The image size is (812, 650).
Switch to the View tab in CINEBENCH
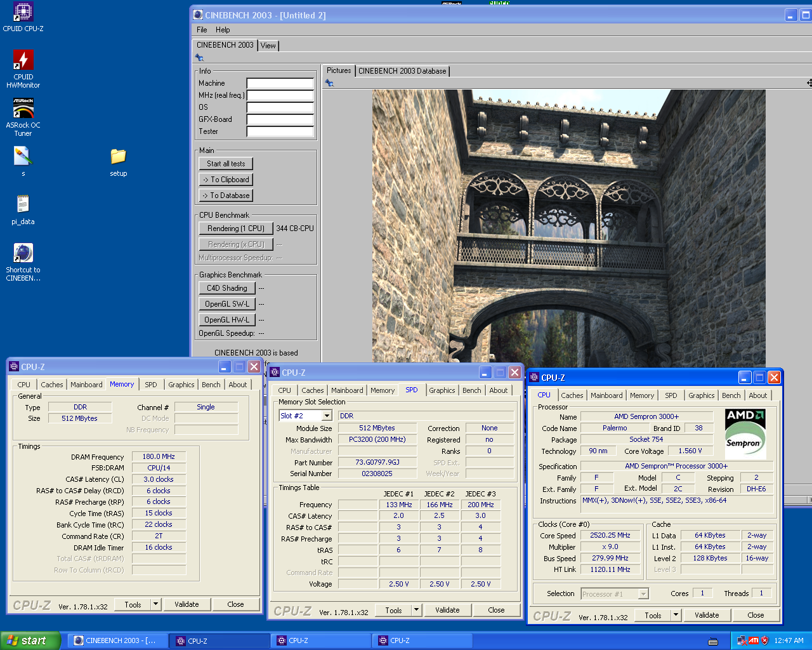click(x=268, y=46)
